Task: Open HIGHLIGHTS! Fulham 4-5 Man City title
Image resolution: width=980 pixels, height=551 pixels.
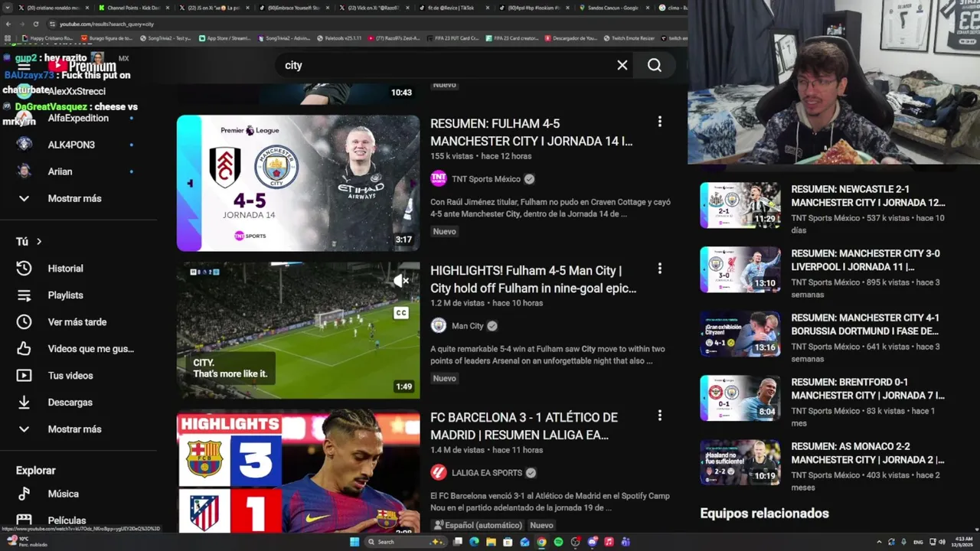Action: pos(533,279)
